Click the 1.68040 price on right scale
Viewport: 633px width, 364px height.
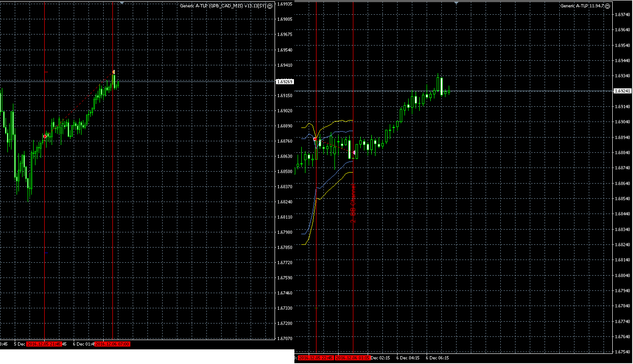point(622,275)
